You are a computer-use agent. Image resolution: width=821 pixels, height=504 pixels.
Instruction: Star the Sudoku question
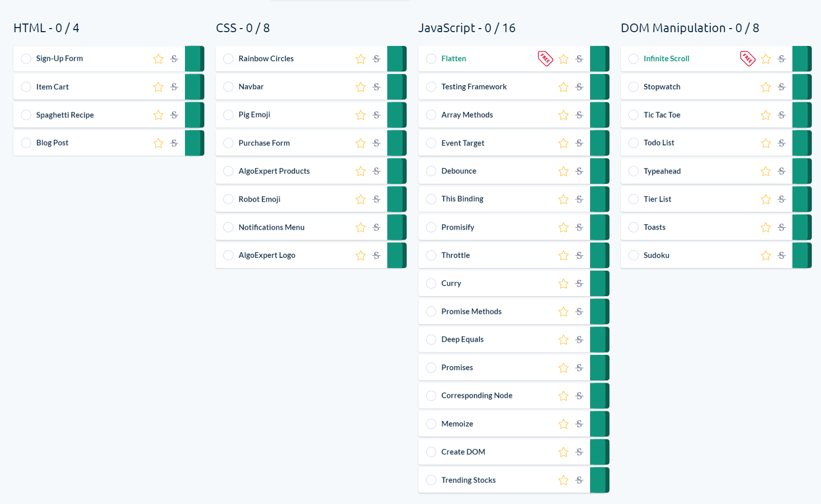(766, 255)
